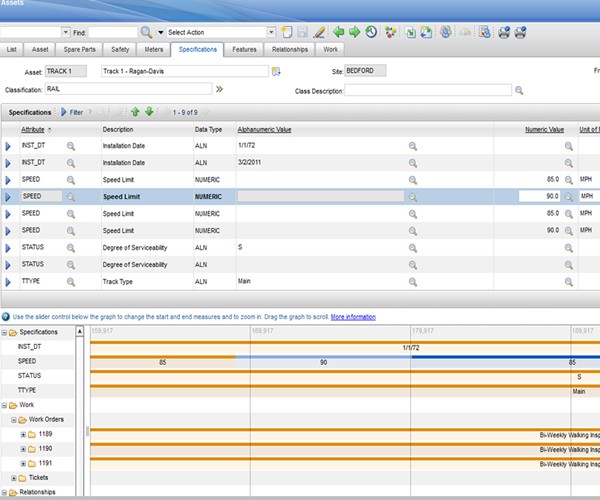The width and height of the screenshot is (600, 500).
Task: Click the first printer icon in toolbar
Action: [504, 32]
